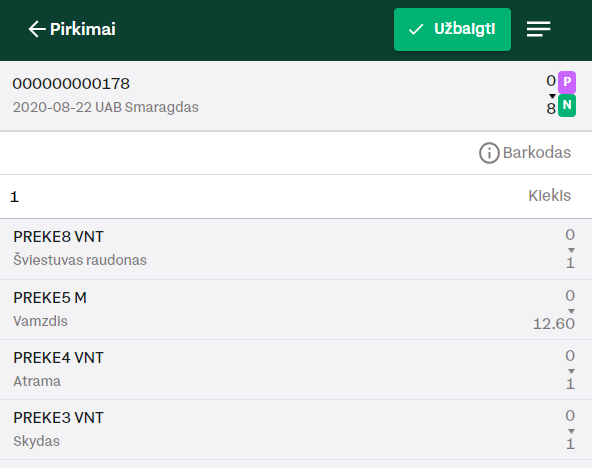Select the PREKE8 VNT Šviestuvas raudonas row
The image size is (597, 469).
pos(296,249)
